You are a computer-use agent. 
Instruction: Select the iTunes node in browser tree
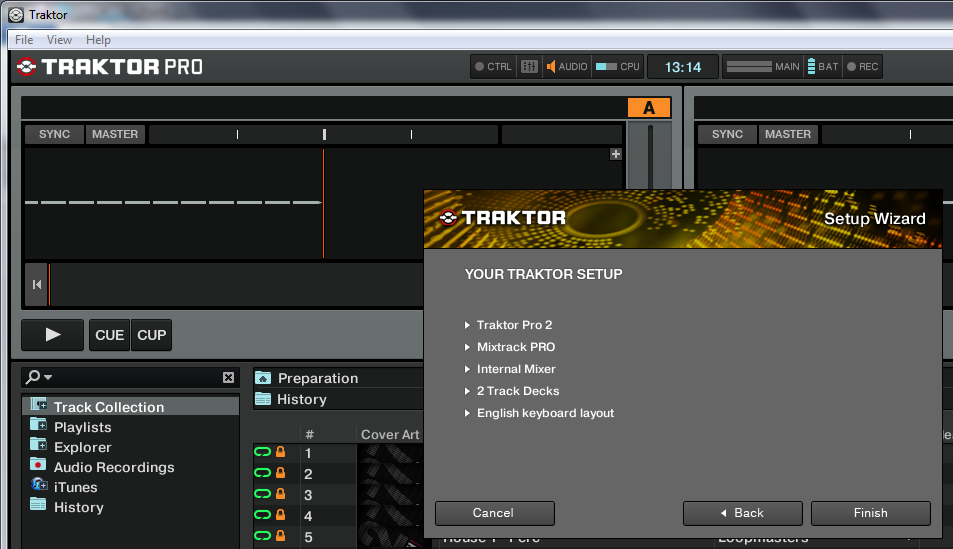point(75,487)
